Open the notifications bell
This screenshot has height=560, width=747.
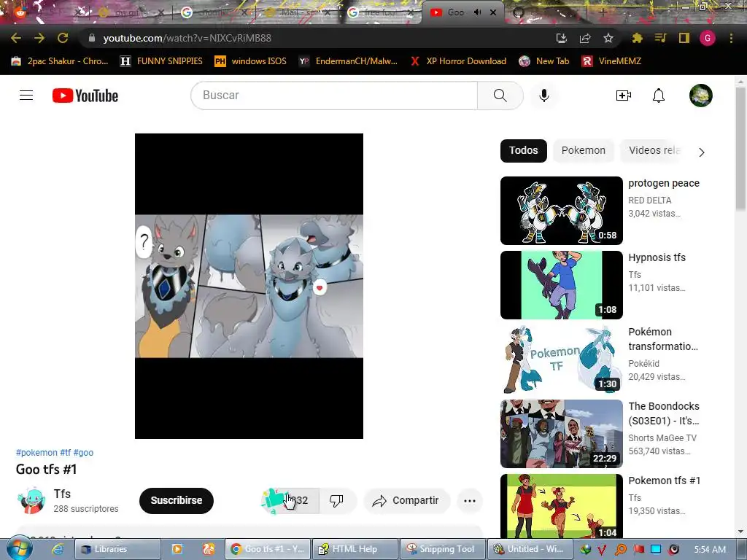(659, 96)
